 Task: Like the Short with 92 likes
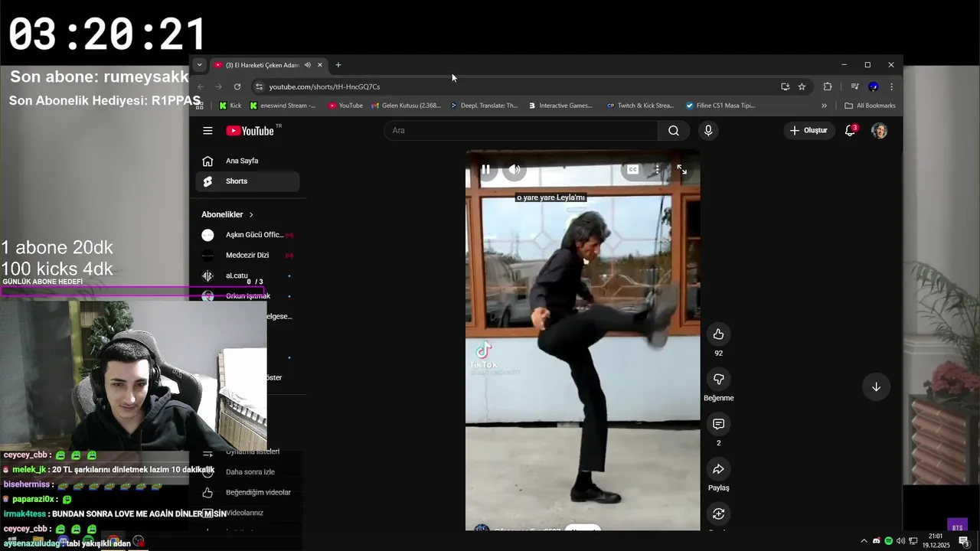[718, 334]
